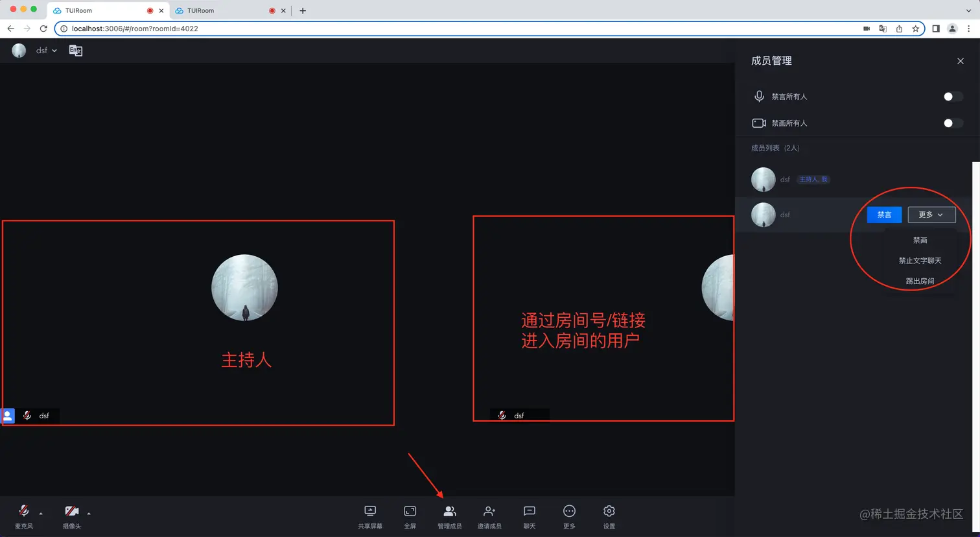This screenshot has width=980, height=537.
Task: Open 更多 options in bottom toolbar
Action: coord(569,517)
